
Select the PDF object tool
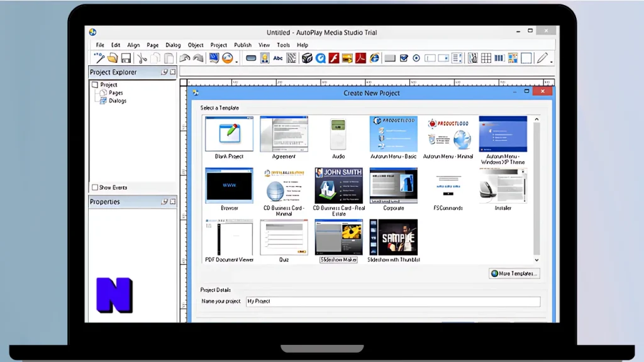click(x=360, y=58)
